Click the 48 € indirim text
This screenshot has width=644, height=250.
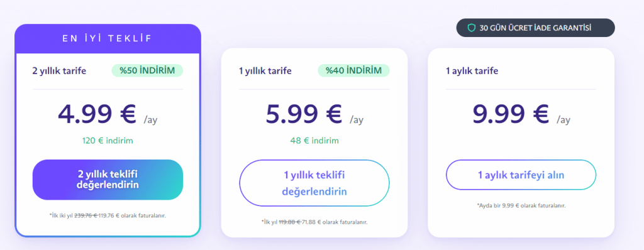[314, 141]
